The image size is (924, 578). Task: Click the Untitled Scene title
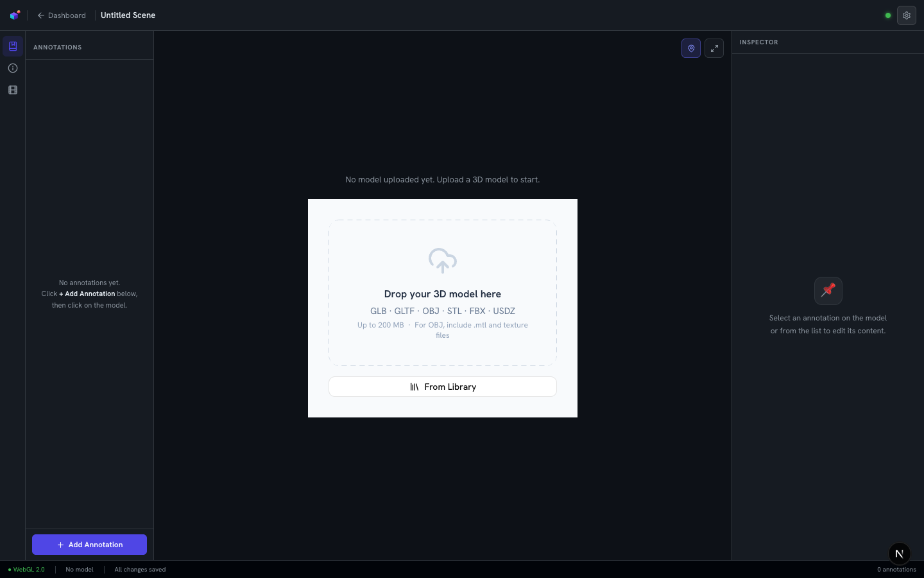[128, 15]
